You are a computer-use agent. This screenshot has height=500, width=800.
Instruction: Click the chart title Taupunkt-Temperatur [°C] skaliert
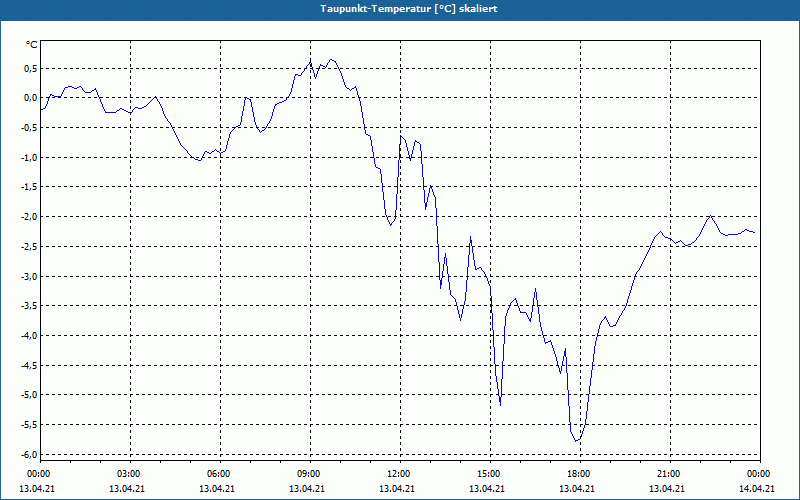click(409, 9)
